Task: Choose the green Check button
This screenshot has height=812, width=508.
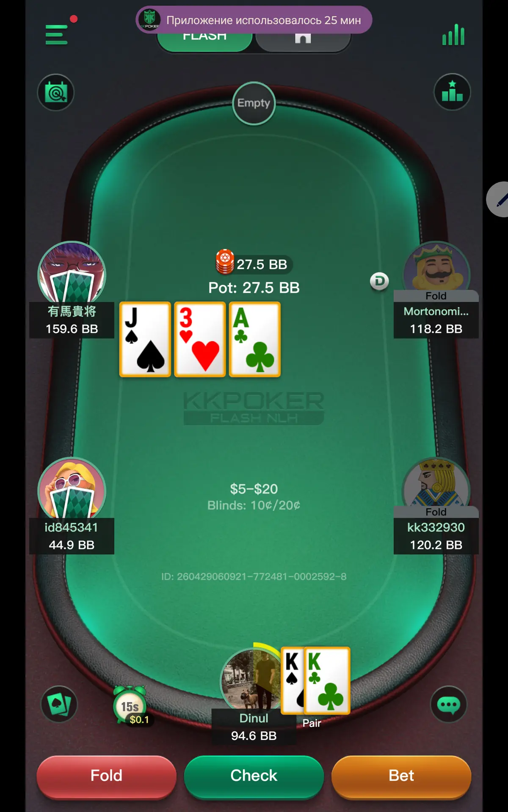Action: pos(254,776)
